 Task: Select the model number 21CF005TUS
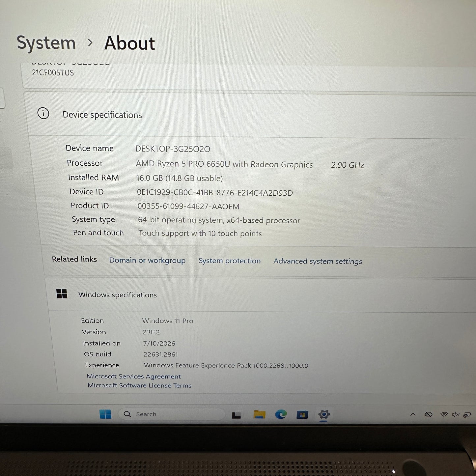pos(53,73)
